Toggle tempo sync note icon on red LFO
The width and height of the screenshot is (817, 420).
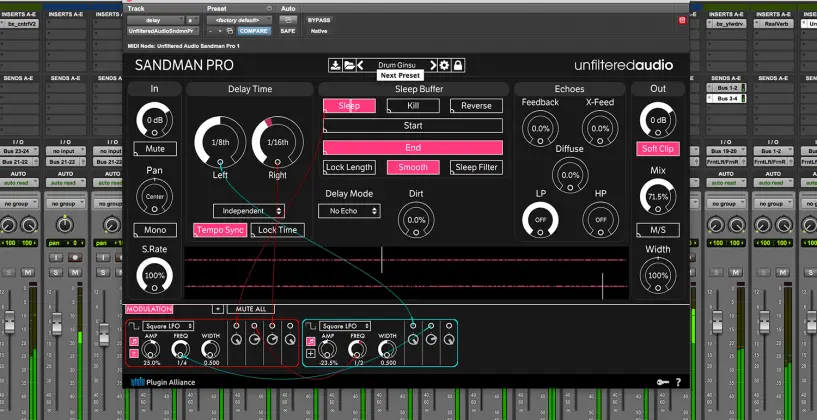click(134, 342)
